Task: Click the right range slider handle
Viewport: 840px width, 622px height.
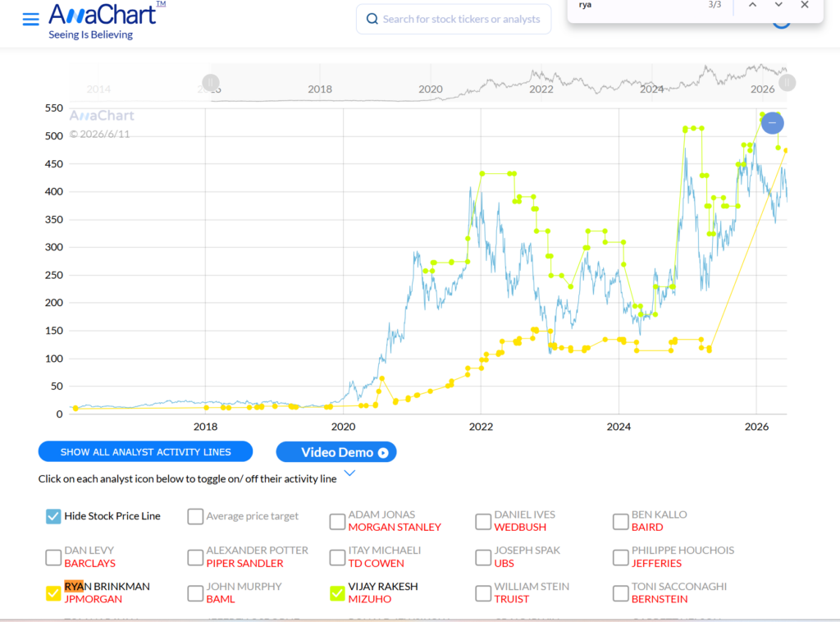Action: click(x=787, y=83)
